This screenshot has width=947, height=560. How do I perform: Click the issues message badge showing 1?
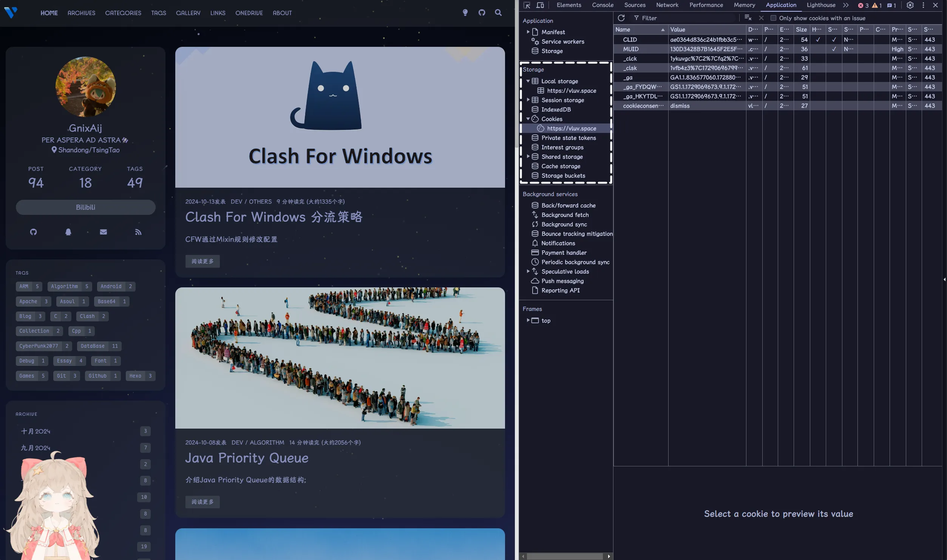click(892, 5)
